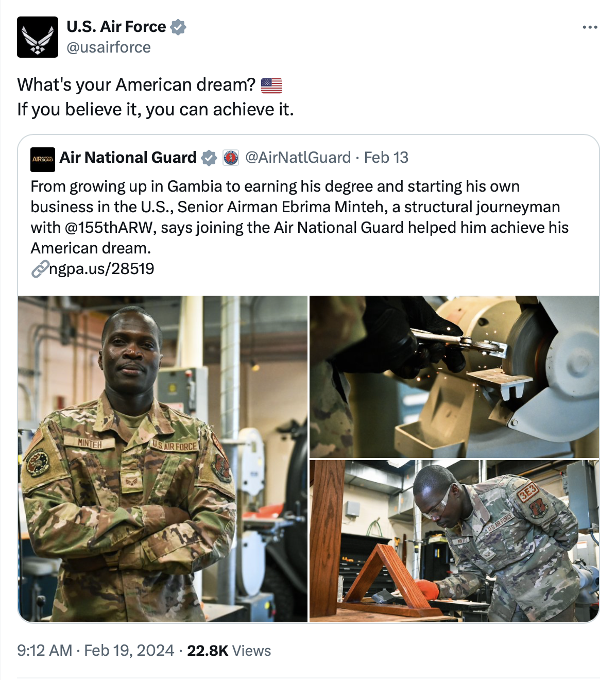Click the Air National Guard verified checkmark
This screenshot has width=616, height=680.
(209, 158)
